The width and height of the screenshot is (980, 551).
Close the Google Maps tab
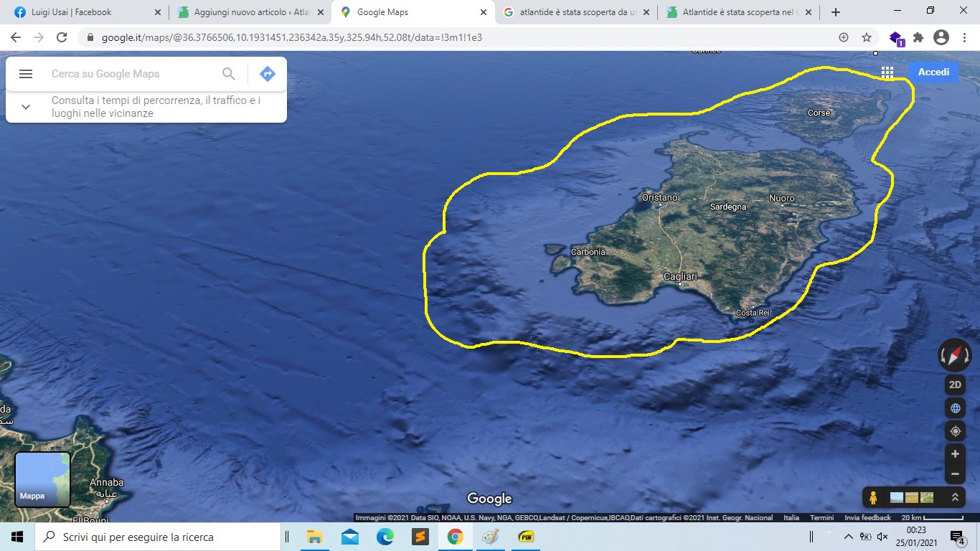click(484, 12)
